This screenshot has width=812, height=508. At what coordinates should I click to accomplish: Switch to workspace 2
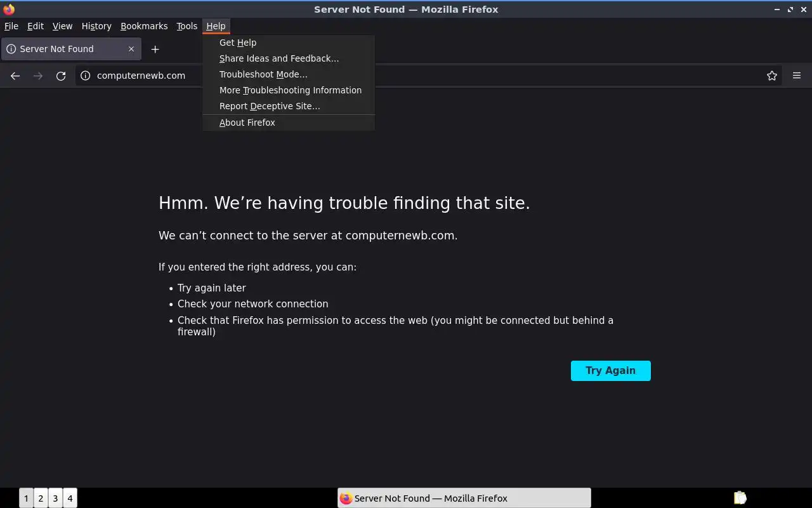[41, 498]
